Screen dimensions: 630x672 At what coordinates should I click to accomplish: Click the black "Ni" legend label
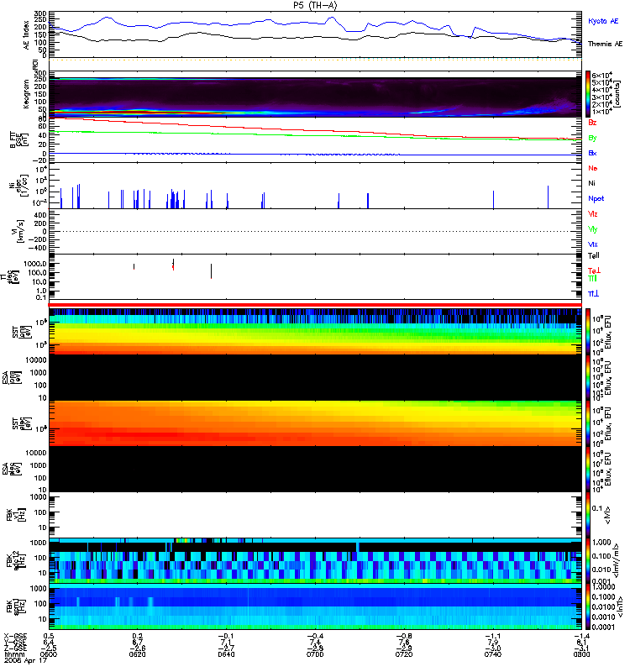pyautogui.click(x=591, y=183)
